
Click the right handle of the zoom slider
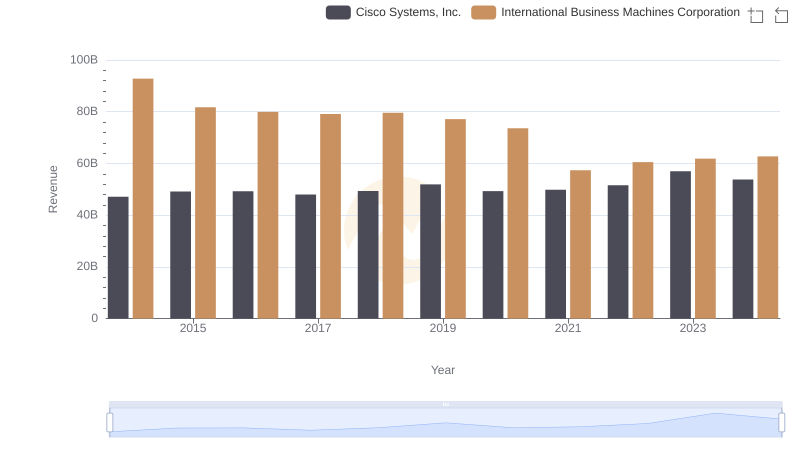click(x=782, y=423)
